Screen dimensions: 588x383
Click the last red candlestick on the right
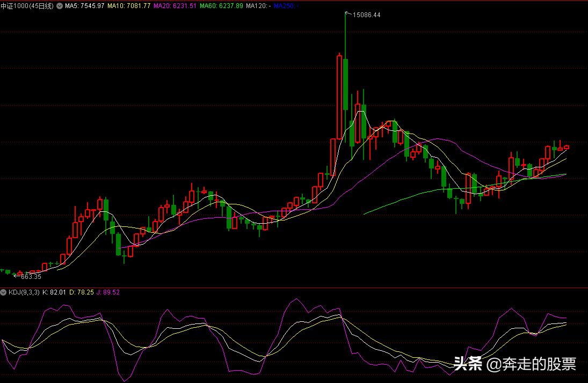tap(566, 147)
